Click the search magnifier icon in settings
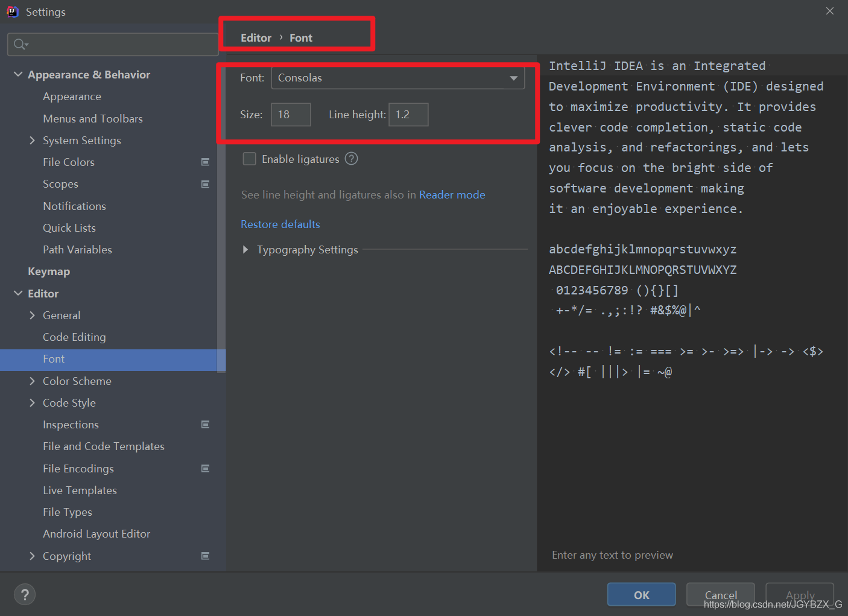The height and width of the screenshot is (616, 848). point(21,44)
